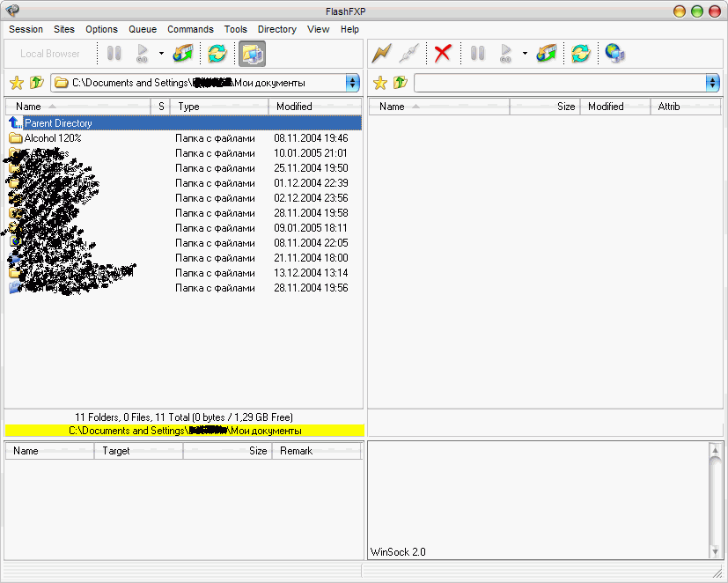
Task: Select the row modified 10.01.2005 21:01
Action: [184, 153]
